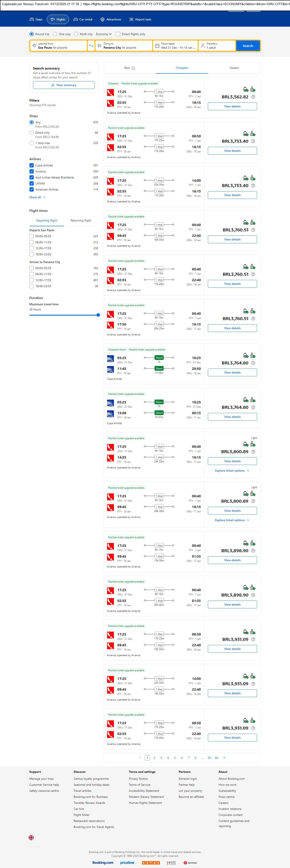Click the swap origin and destination arrows icon
290x868 pixels.
[x=91, y=46]
